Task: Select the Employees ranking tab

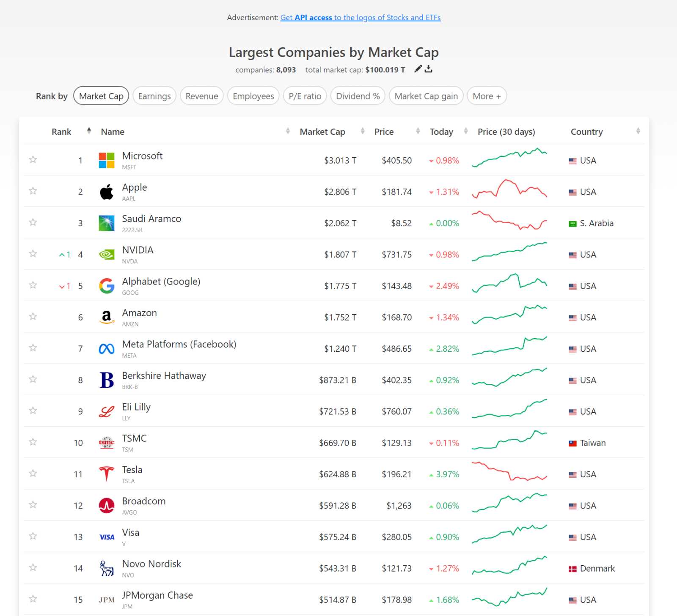Action: click(x=253, y=96)
